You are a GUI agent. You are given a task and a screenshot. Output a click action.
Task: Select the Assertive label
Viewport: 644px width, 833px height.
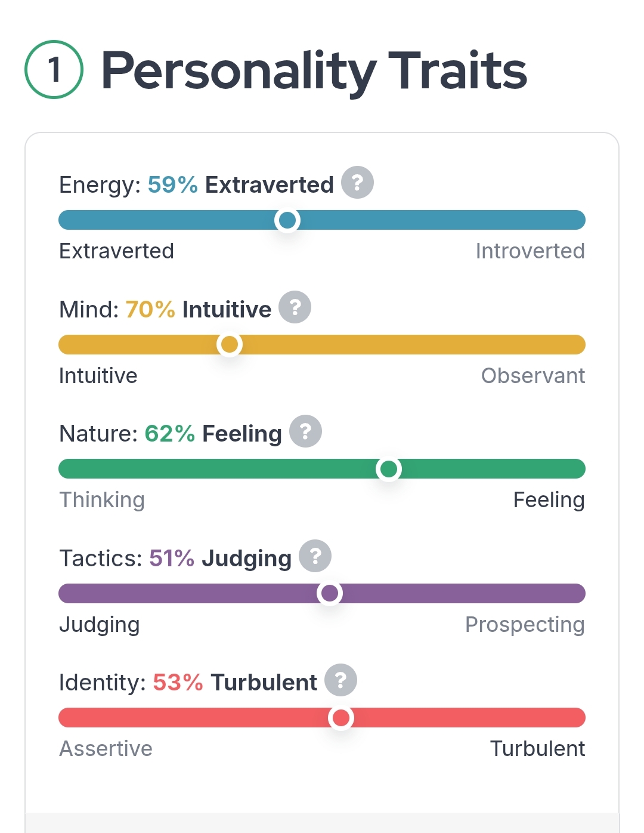106,749
